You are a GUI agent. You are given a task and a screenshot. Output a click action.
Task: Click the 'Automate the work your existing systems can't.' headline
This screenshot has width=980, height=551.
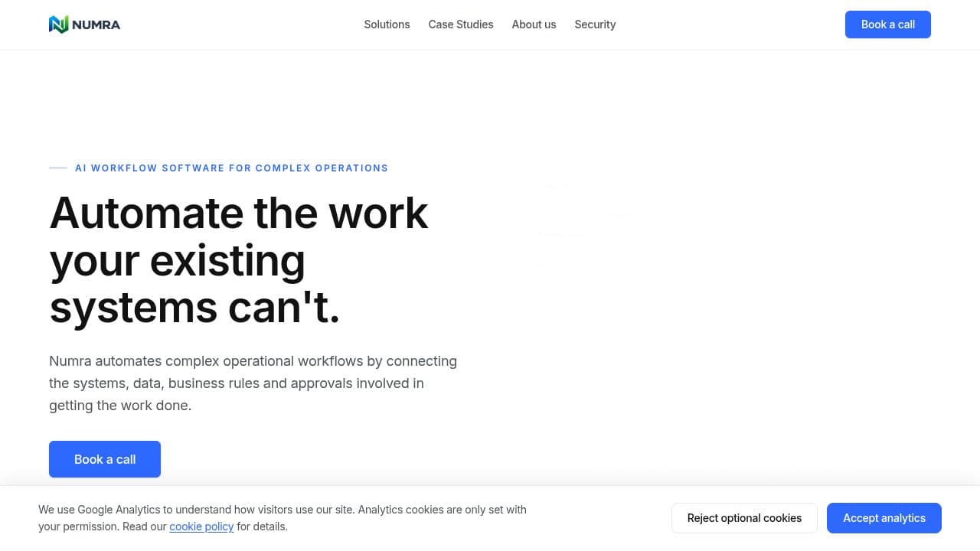[x=239, y=260]
